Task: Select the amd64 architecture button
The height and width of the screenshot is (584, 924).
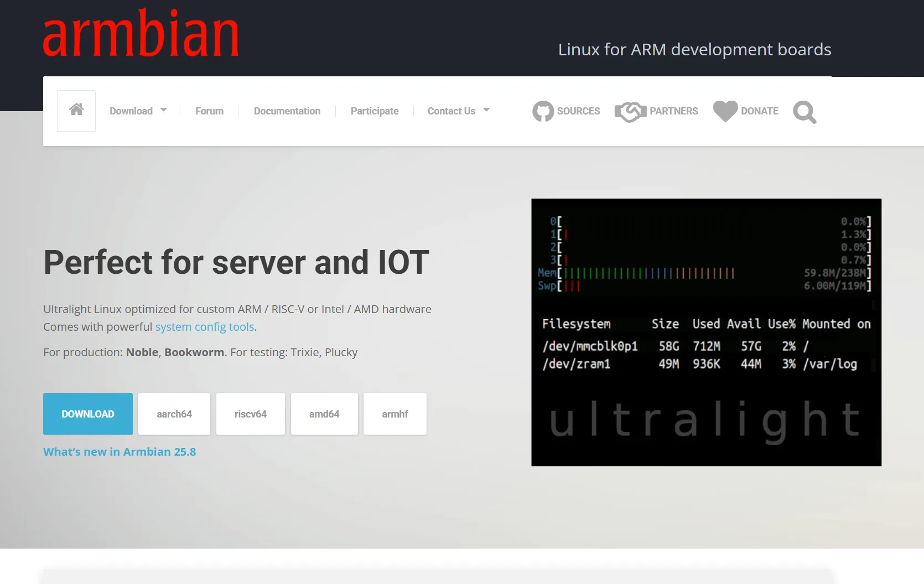Action: 324,414
